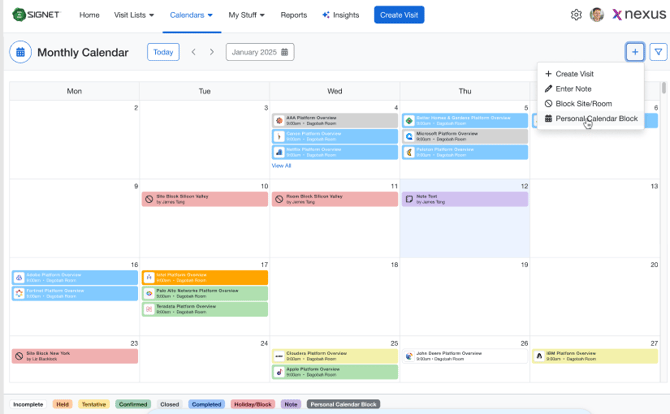
Task: Click the Personal Calendar Block legend chip
Action: click(343, 404)
